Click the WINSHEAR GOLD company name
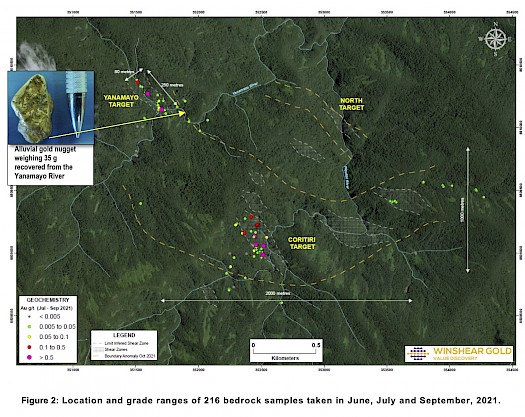This screenshot has height=417, width=525. click(472, 351)
